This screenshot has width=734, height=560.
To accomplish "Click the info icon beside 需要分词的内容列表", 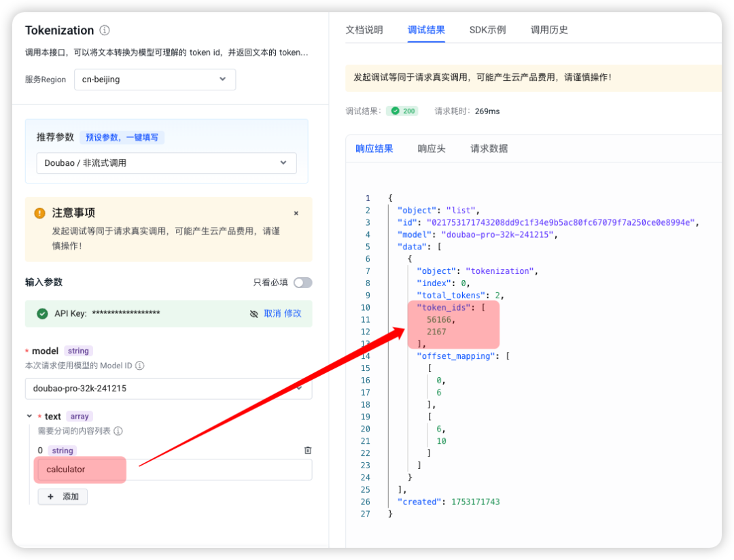I will (118, 432).
